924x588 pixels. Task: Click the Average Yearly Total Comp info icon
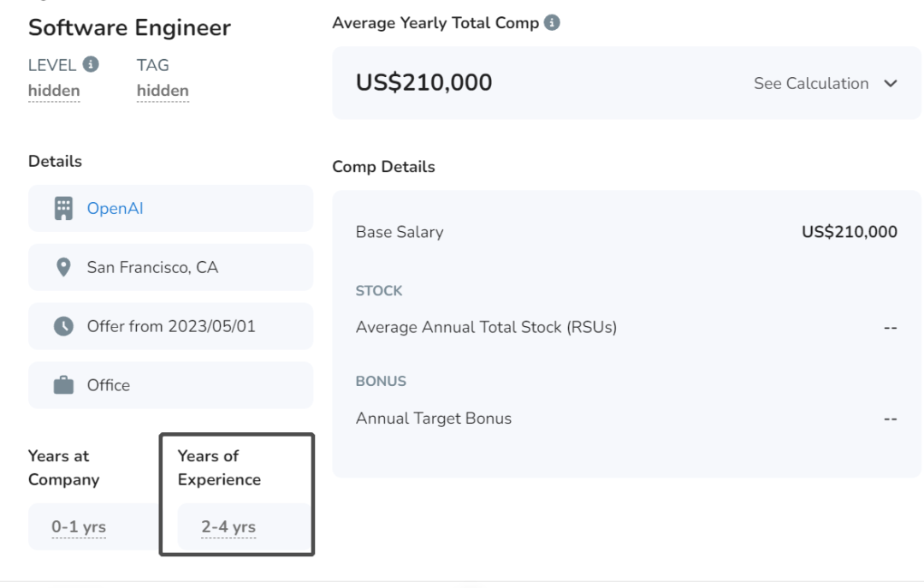(552, 22)
